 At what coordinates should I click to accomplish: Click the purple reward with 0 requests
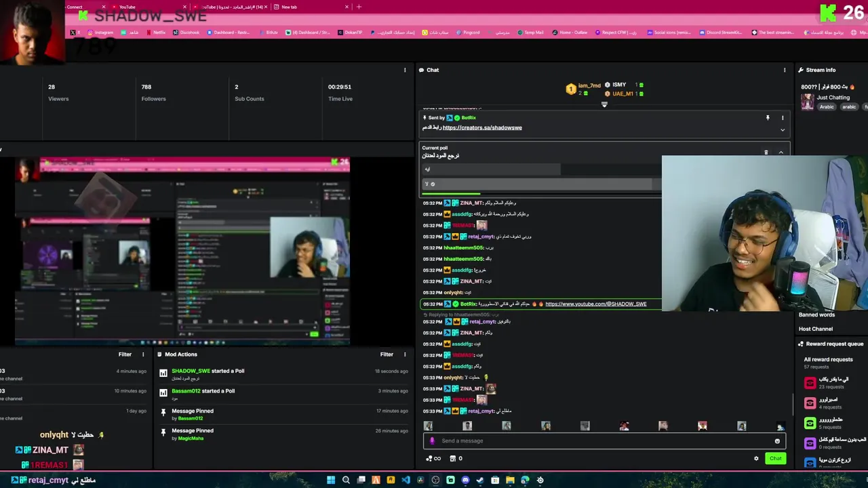pyautogui.click(x=810, y=443)
